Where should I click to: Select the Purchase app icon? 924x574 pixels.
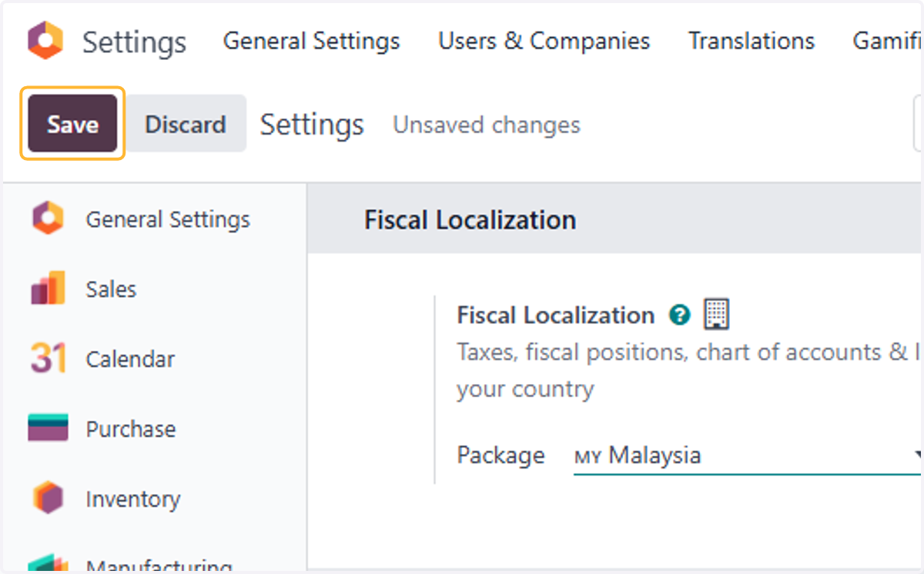click(48, 428)
